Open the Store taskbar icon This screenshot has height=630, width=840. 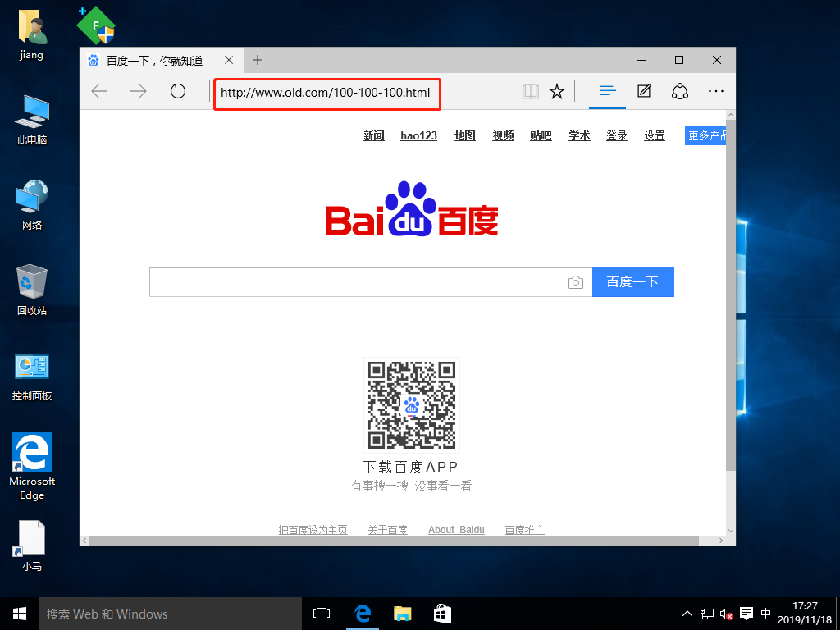coord(442,614)
